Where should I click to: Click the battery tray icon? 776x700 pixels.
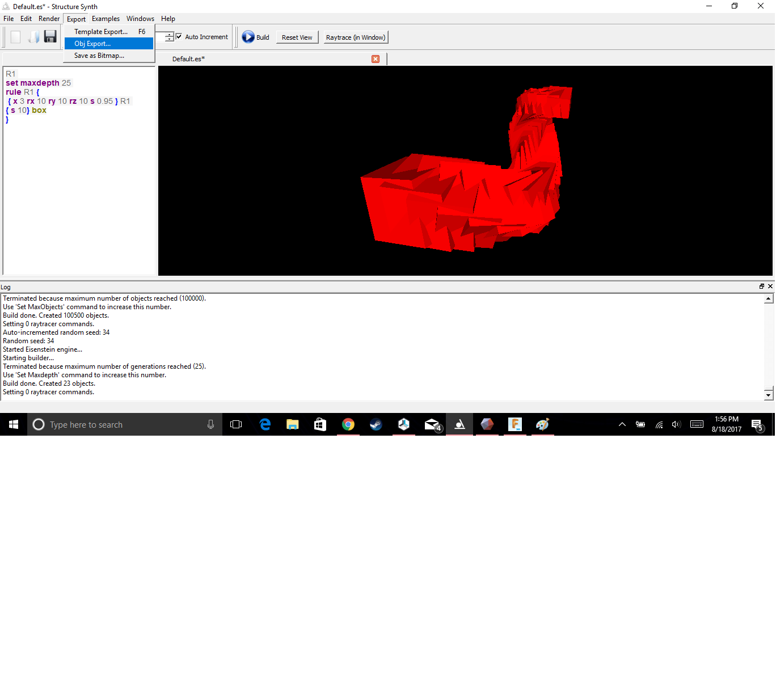pyautogui.click(x=640, y=424)
